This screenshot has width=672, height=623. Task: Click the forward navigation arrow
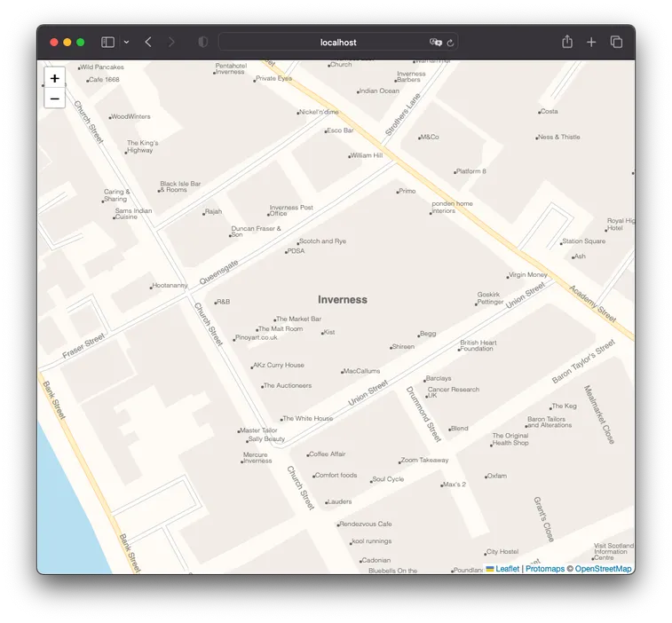point(171,42)
